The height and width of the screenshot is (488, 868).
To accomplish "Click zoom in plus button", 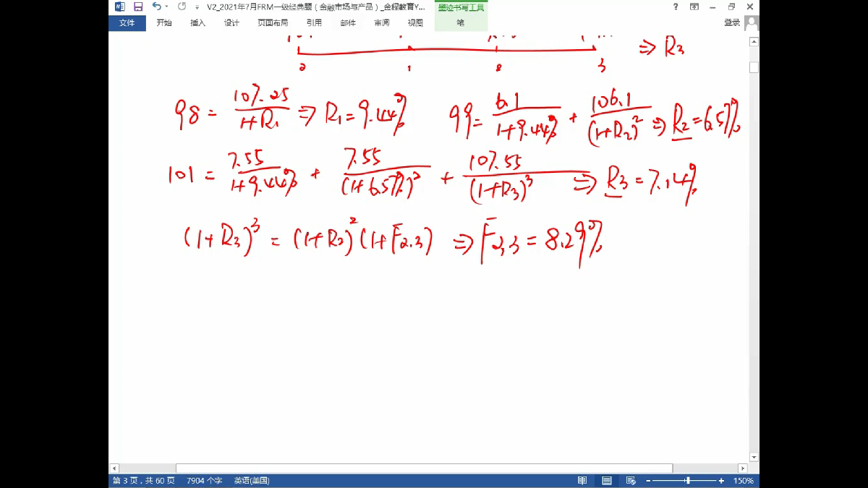I will coord(721,481).
